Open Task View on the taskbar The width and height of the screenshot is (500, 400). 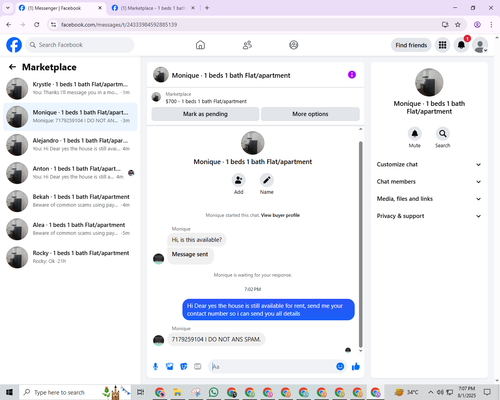click(141, 392)
